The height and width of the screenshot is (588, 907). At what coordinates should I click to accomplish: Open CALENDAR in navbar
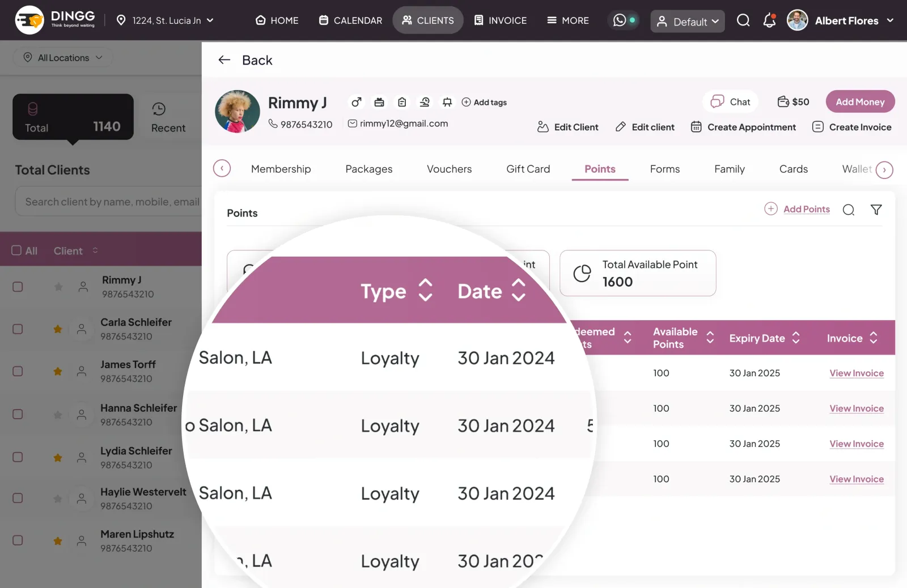coord(350,20)
